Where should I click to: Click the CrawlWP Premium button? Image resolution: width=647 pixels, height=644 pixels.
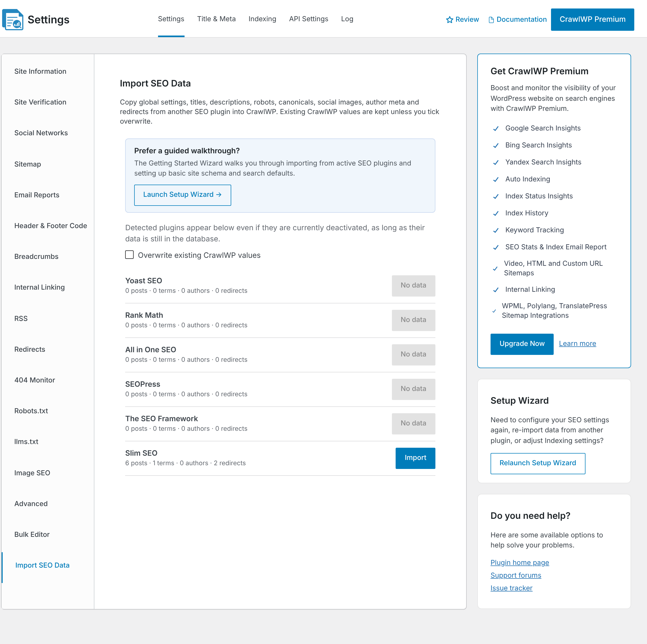tap(592, 19)
